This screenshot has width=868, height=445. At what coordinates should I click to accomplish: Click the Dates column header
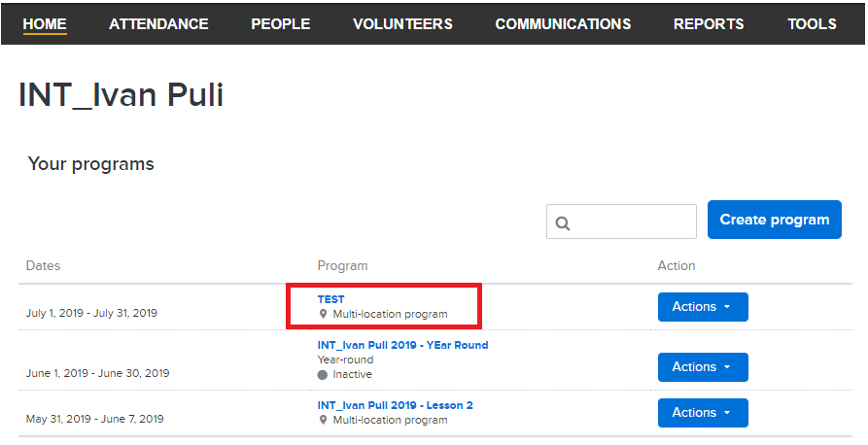[43, 265]
